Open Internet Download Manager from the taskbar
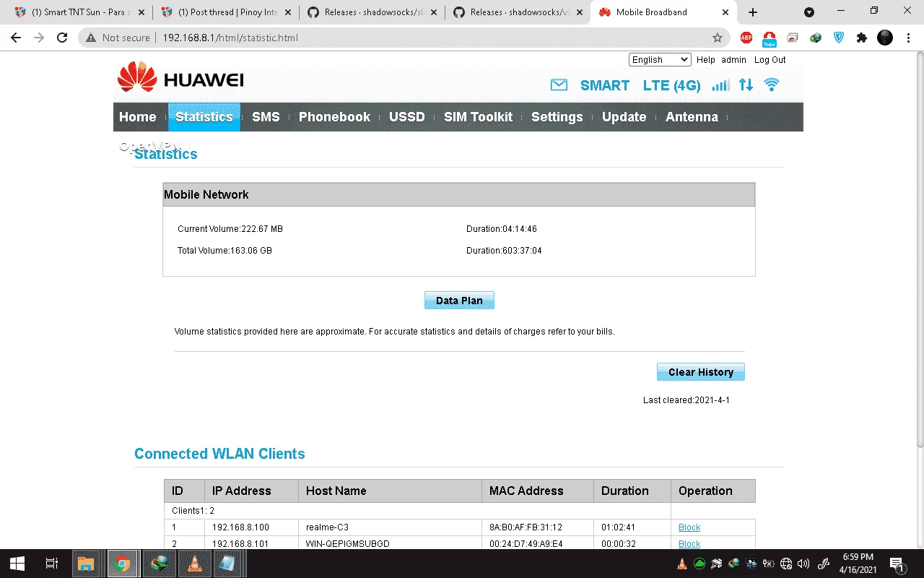 (x=159, y=564)
